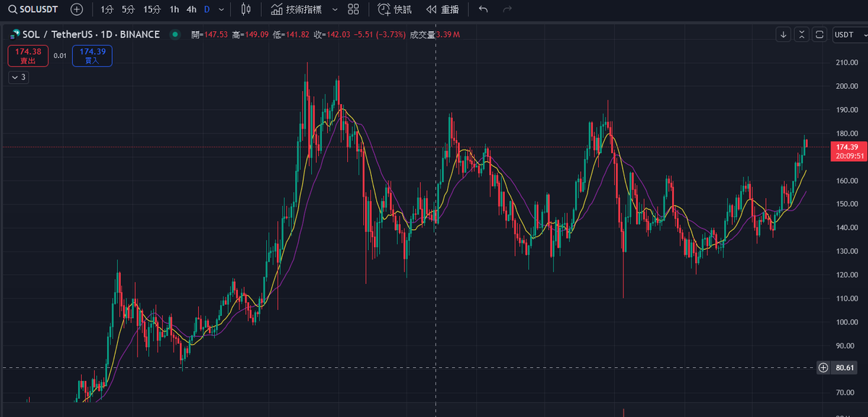Image resolution: width=868 pixels, height=417 pixels.
Task: Click the 150.00 price axis label
Action: click(846, 204)
